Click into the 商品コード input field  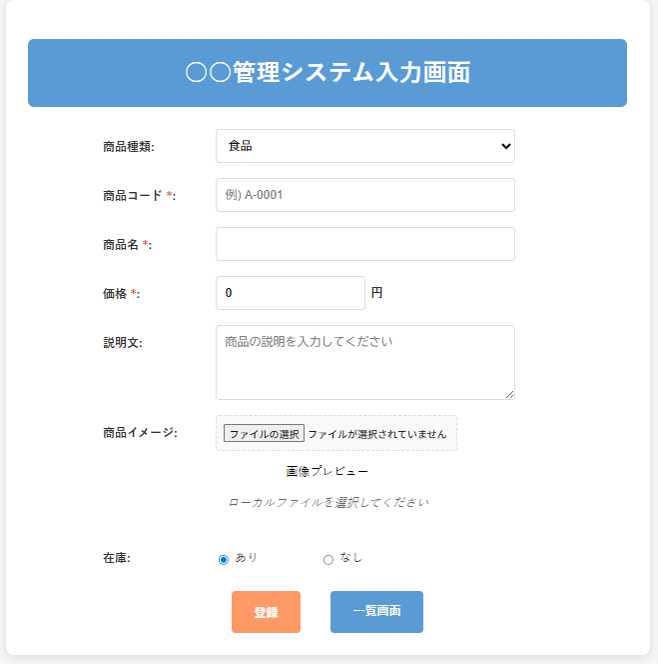(365, 195)
